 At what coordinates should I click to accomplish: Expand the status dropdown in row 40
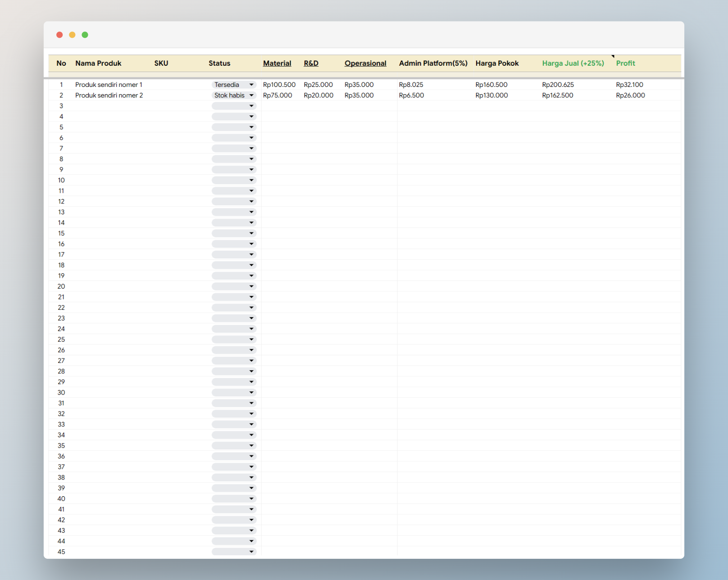tap(234, 498)
